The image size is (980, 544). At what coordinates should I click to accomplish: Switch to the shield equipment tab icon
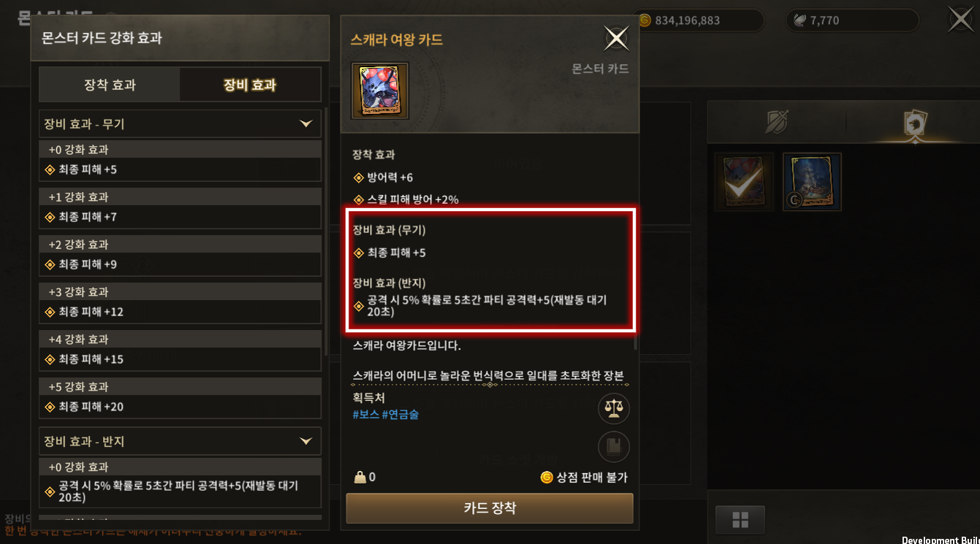coord(775,123)
